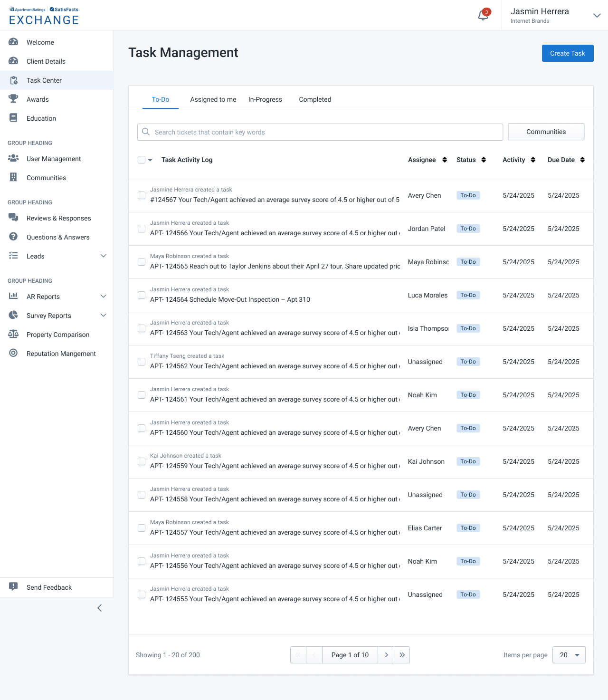Click the Send Feedback icon
This screenshot has height=700, width=608.
(13, 587)
